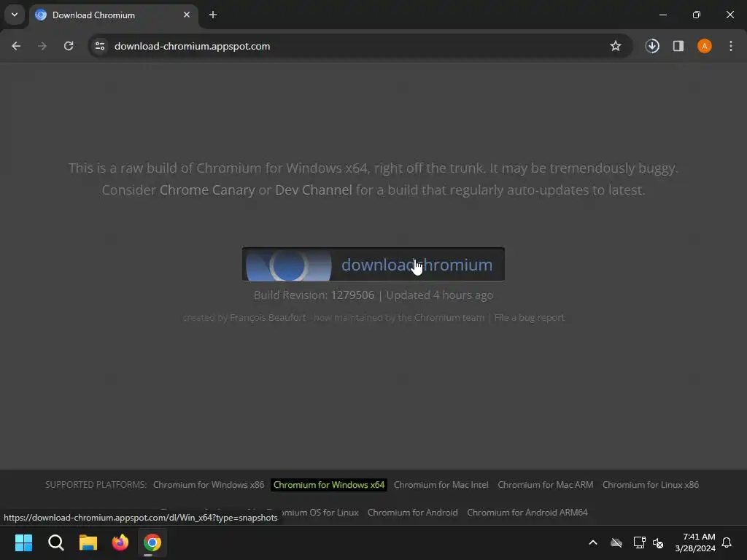Open Chromium team link
Viewport: 747px width, 560px height.
(x=449, y=318)
